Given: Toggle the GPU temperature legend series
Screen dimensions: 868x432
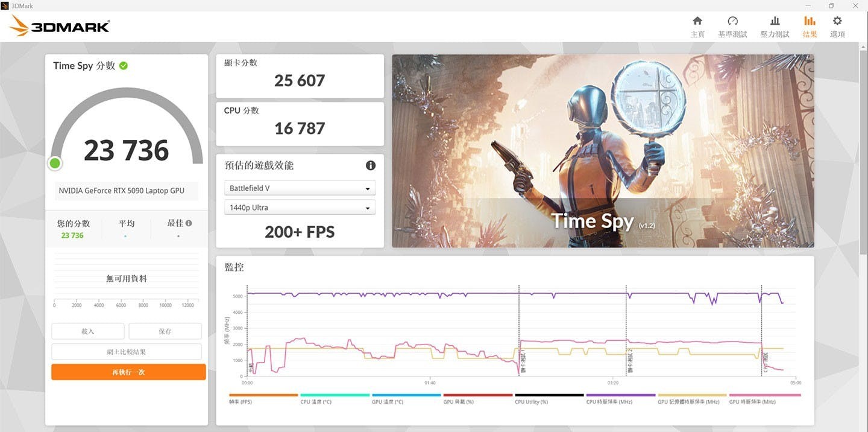Looking at the screenshot, I should click(x=406, y=398).
